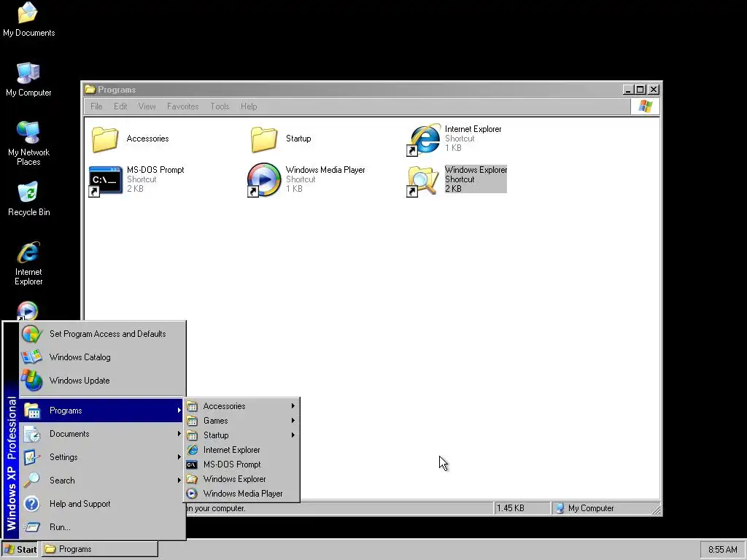This screenshot has height=560, width=747.
Task: Click the Windows Catalog icon in Start menu
Action: click(32, 357)
